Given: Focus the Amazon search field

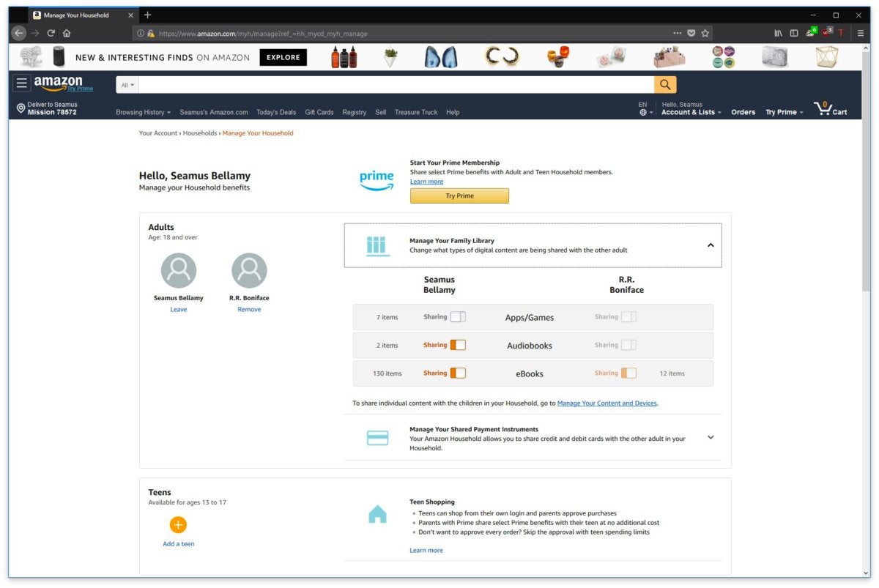Looking at the screenshot, I should [x=397, y=85].
